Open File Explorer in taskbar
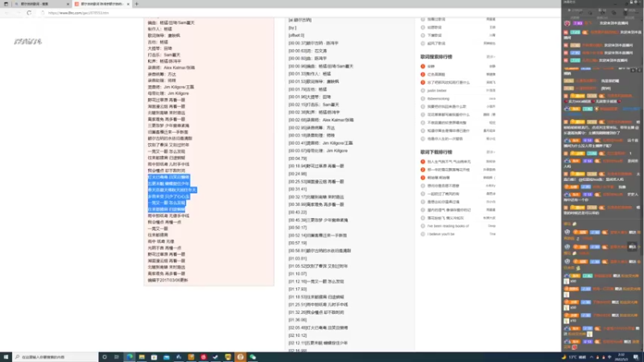 pyautogui.click(x=142, y=357)
